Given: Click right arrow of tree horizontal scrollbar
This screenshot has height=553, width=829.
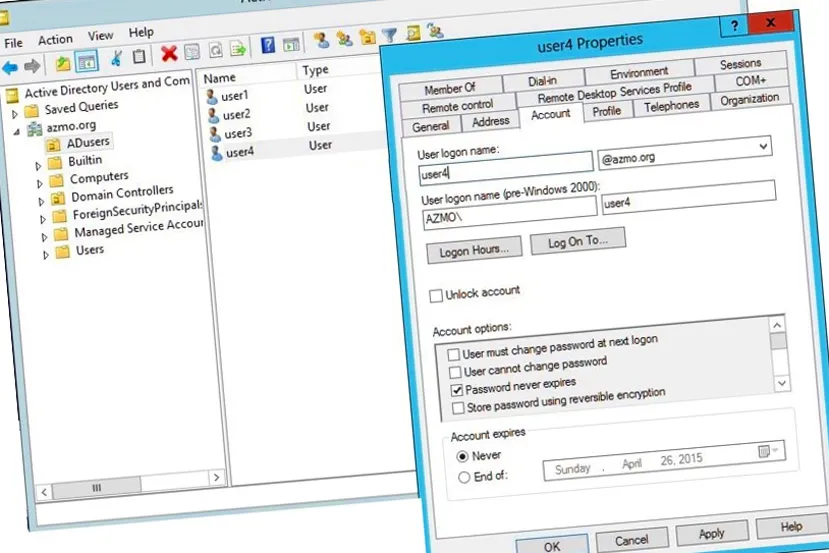Looking at the screenshot, I should (x=216, y=478).
